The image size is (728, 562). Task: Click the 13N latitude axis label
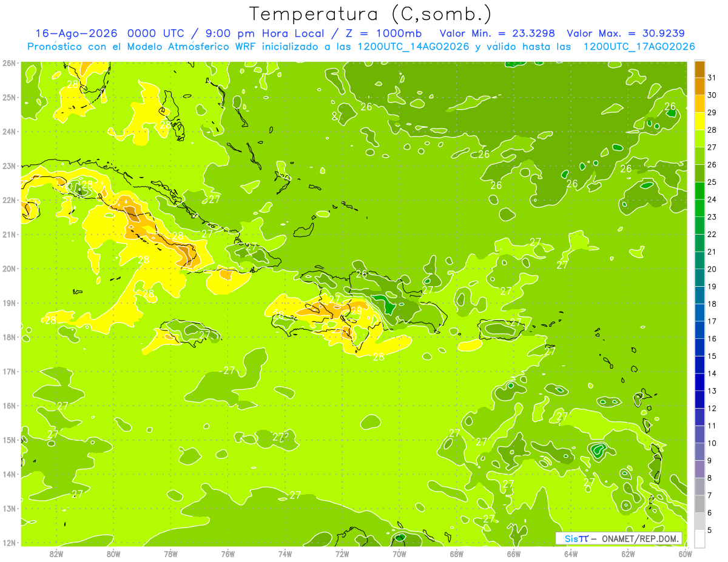(10, 508)
